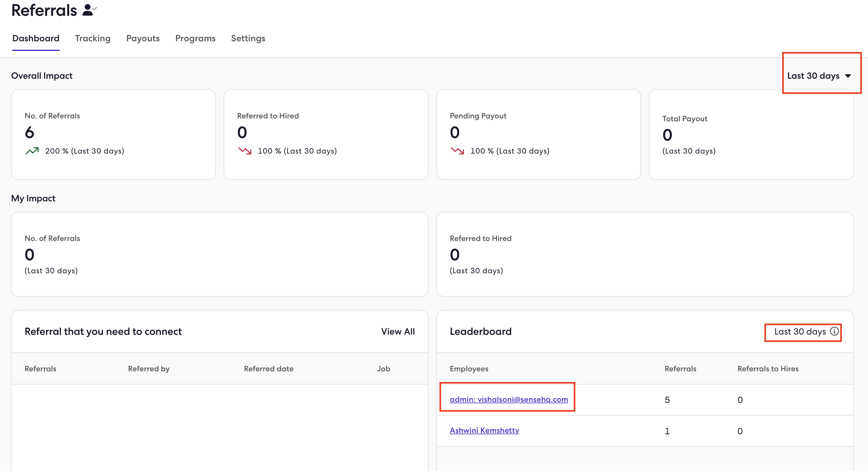Click Referral that you need to connect heading
This screenshot has width=868, height=471.
[x=103, y=332]
